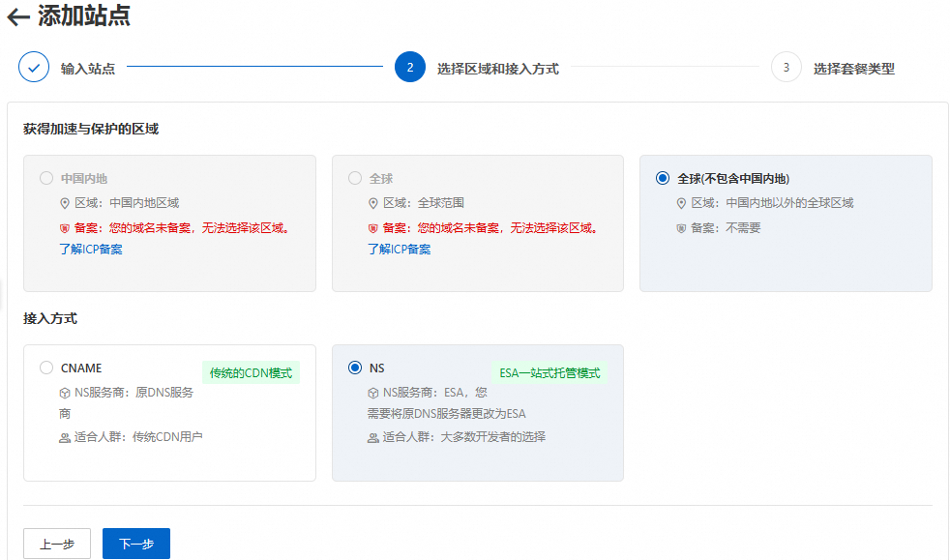Click the 选择套餐类型 step label
This screenshot has height=560, width=950.
click(x=853, y=69)
